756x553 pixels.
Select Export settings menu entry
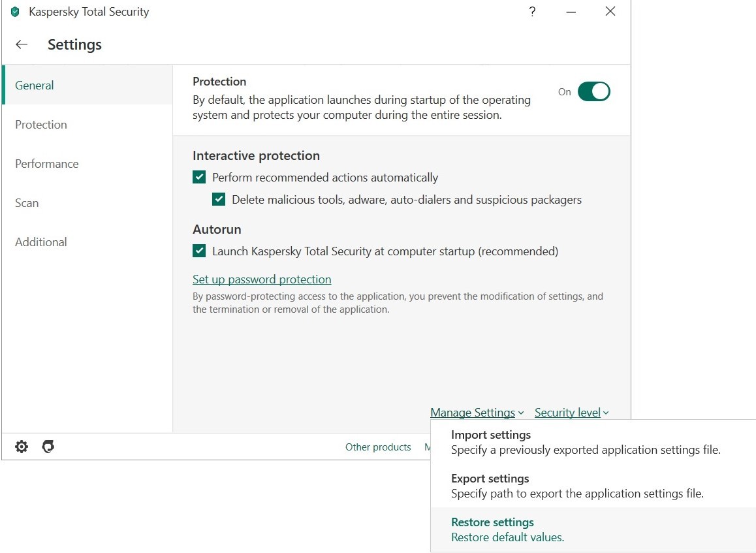pyautogui.click(x=490, y=479)
